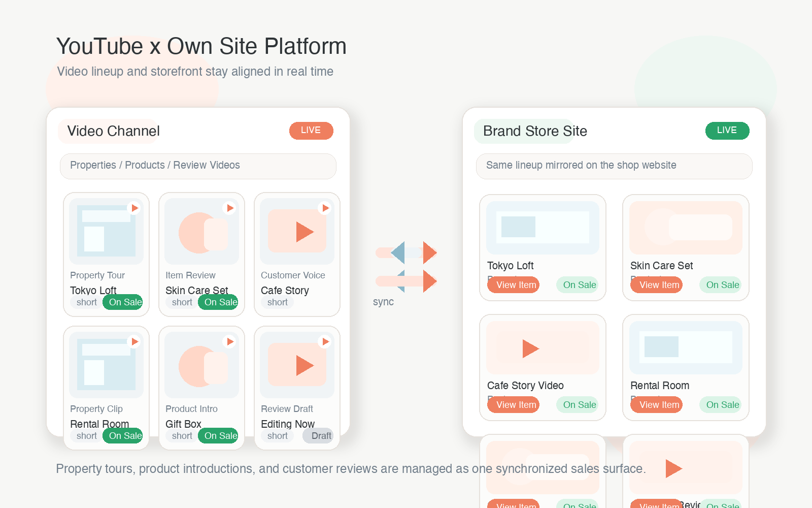Click the Same lineup mirrored on the shop website bar
812x508 pixels.
614,166
